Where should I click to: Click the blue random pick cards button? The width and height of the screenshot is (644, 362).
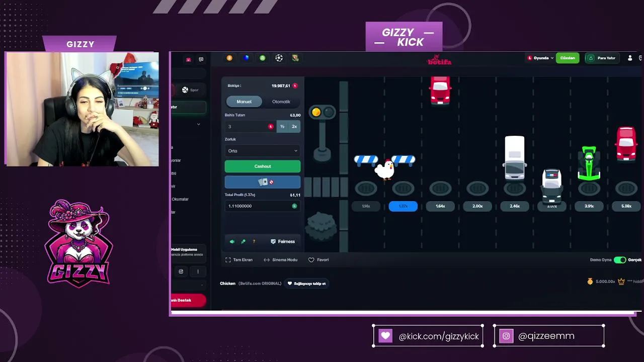[x=263, y=182]
